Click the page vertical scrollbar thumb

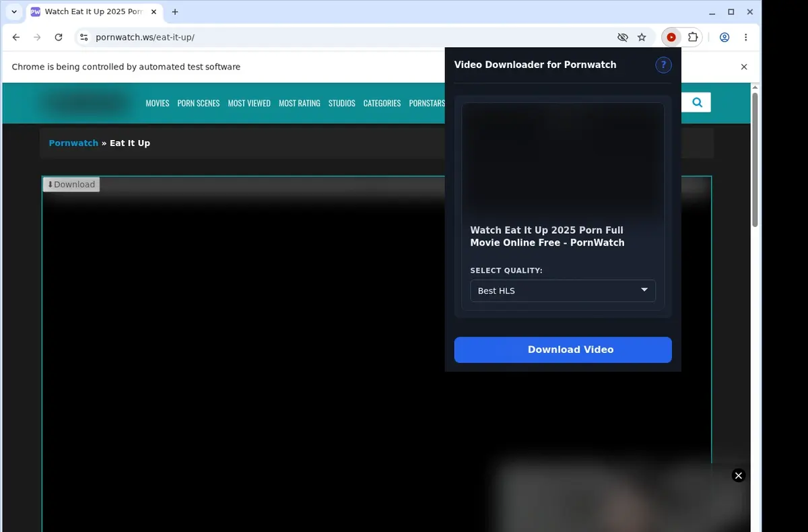coord(755,160)
